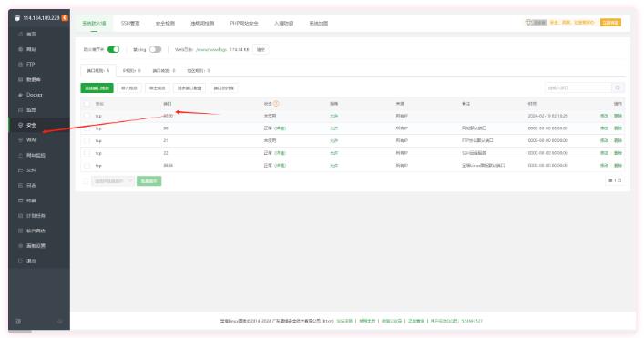Click the orange upgrade button at top right
The image size is (644, 338).
click(610, 23)
